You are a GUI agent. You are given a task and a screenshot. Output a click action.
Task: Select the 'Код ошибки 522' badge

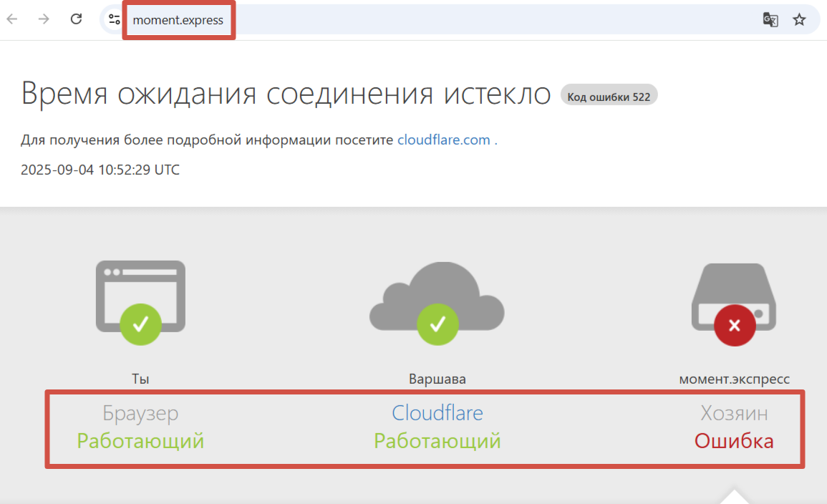coord(609,95)
